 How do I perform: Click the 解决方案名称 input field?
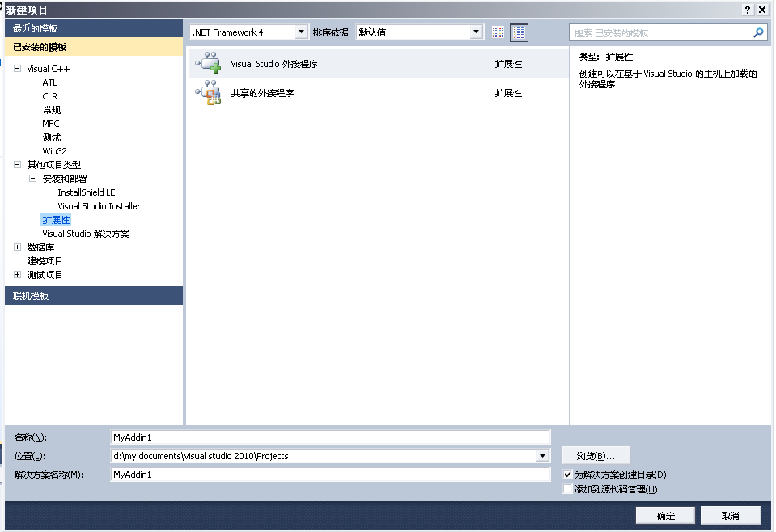(331, 475)
